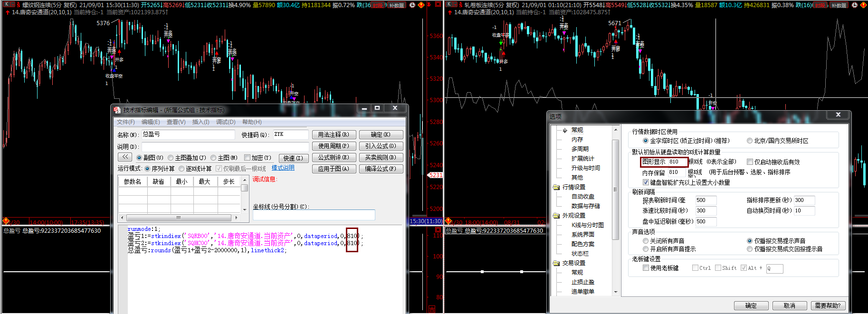Click the 应用于图(A) button
The image size is (868, 314).
[334, 169]
